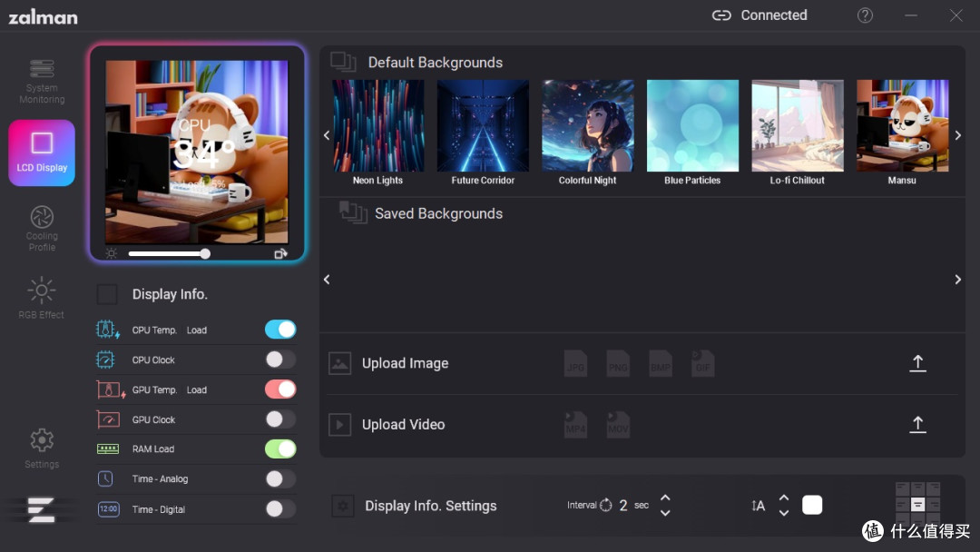Select the Colorful Night background
Viewport: 980px width, 552px height.
(x=588, y=125)
